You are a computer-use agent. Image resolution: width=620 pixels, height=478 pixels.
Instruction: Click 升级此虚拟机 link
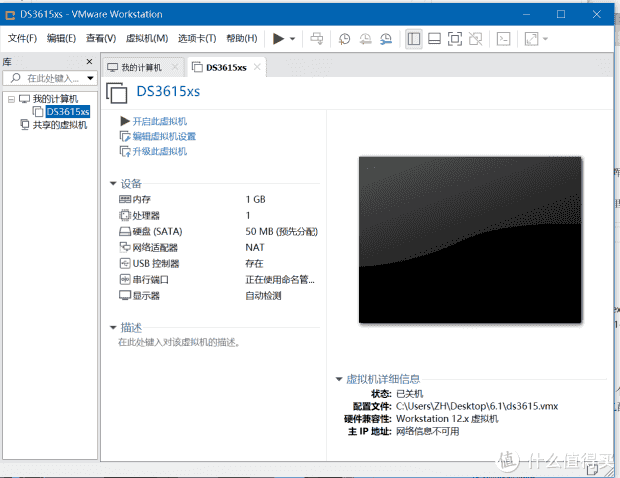pos(159,151)
